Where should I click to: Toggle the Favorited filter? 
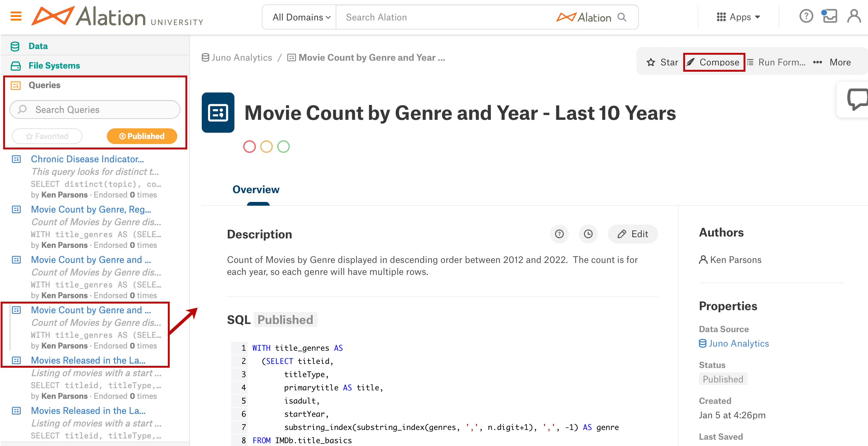[x=47, y=136]
